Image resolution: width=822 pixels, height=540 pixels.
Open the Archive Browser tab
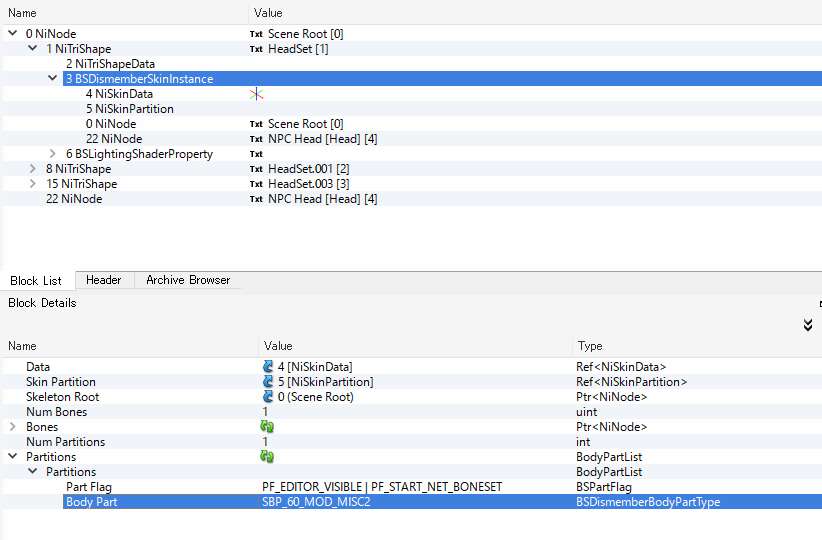click(188, 280)
